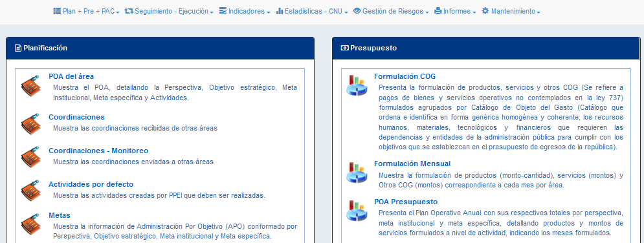Click the list icon beside Plan + Pre + PAC
Screen dimensions: 644x243
tap(57, 11)
